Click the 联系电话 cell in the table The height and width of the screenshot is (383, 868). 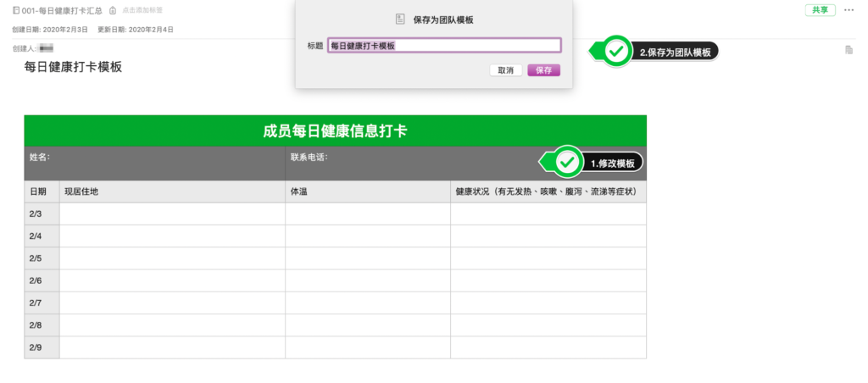coord(407,163)
